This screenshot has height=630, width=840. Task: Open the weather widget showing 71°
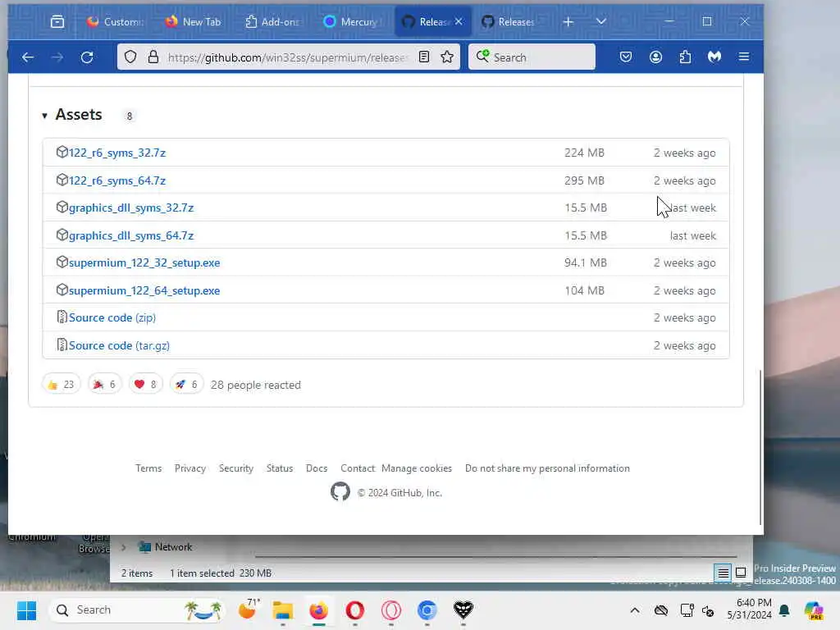coord(249,609)
